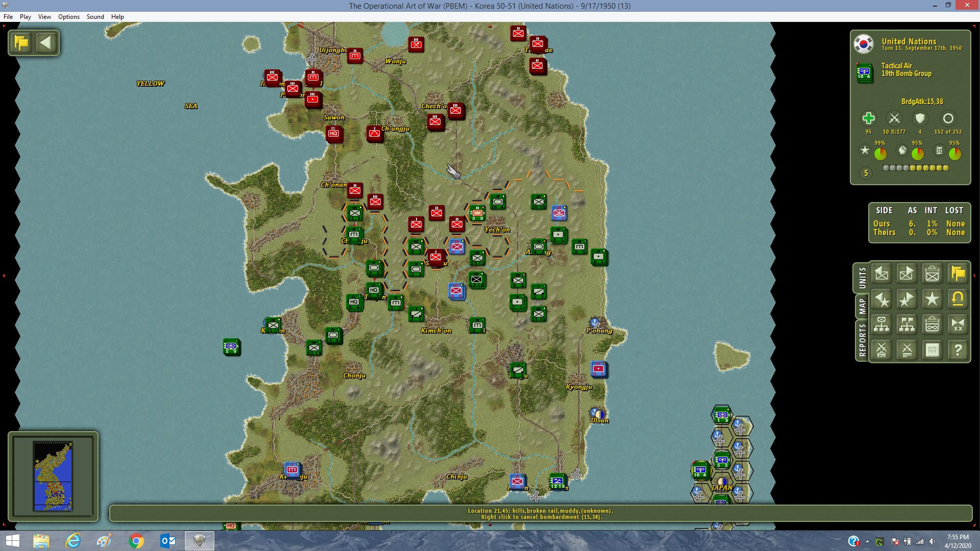Screen dimensions: 980x551
Task: Click the question mark help button
Action: click(958, 350)
